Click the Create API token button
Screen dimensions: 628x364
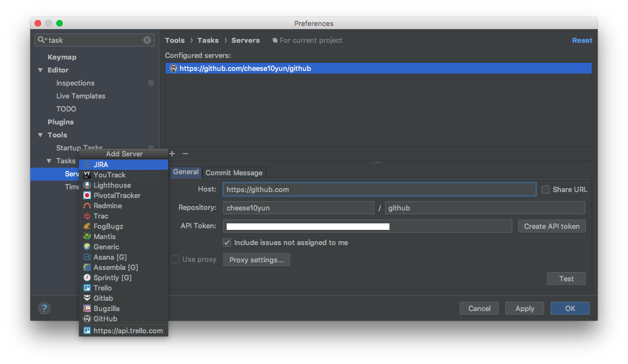tap(552, 226)
